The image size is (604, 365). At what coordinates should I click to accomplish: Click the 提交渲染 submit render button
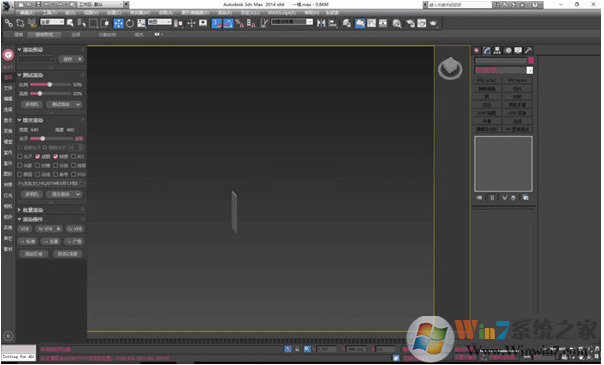tap(64, 194)
